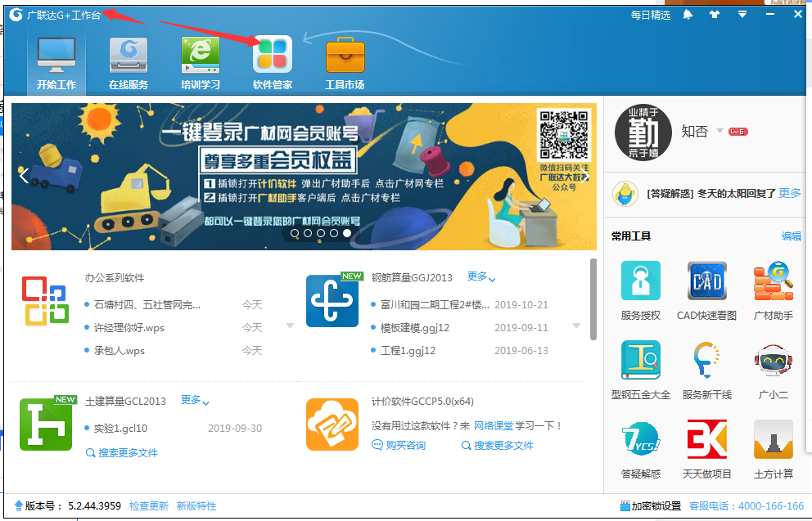Open file 承包人.wps
Screen dimensions: 812x521
tap(120, 350)
